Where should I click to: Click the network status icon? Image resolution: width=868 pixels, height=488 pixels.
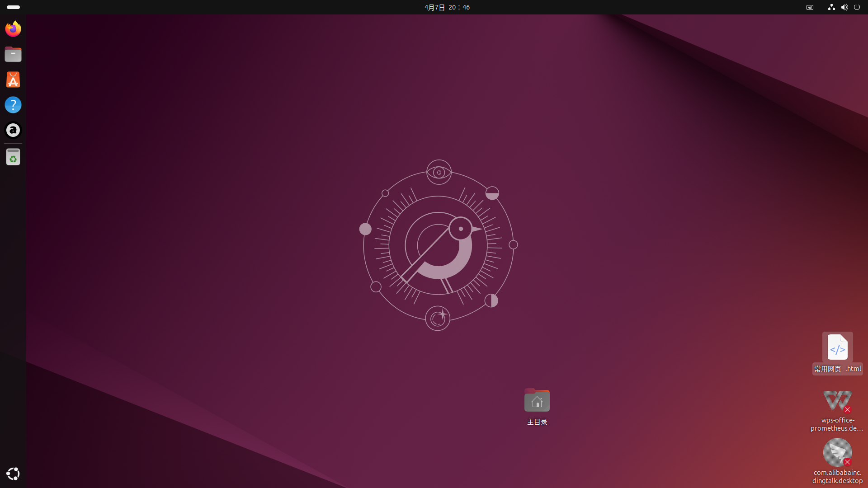[831, 7]
